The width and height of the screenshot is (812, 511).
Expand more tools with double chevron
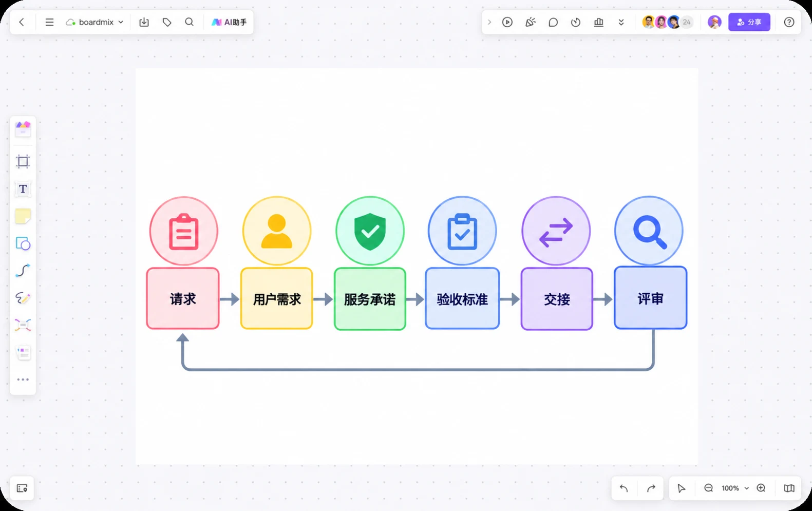[621, 22]
